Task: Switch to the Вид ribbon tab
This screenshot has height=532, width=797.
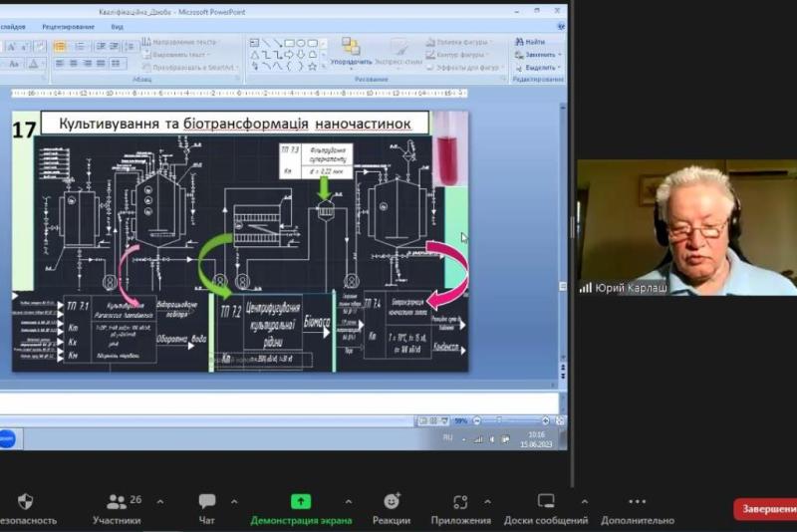Action: [x=118, y=27]
